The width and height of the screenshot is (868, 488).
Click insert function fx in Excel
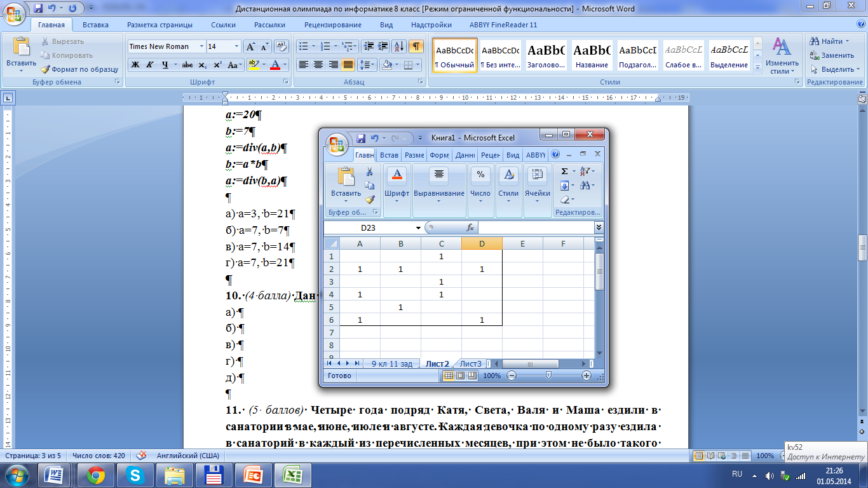(x=470, y=227)
